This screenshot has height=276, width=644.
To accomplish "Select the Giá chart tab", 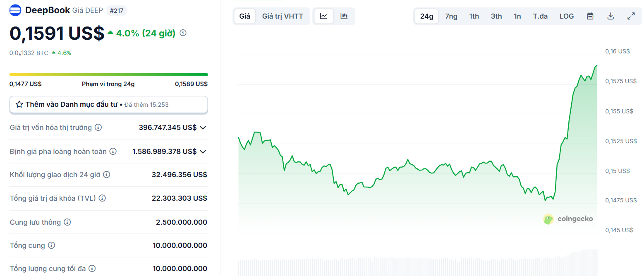I will (245, 16).
